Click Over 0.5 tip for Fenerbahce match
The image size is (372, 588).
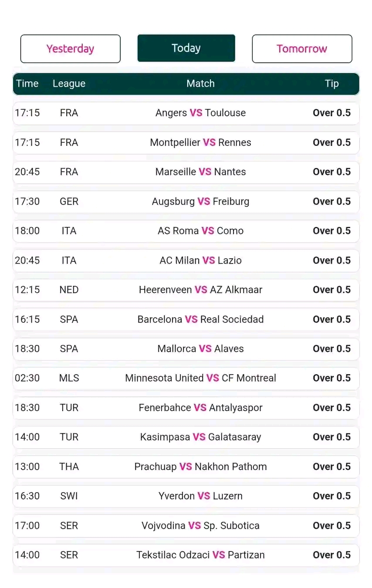[x=331, y=408]
